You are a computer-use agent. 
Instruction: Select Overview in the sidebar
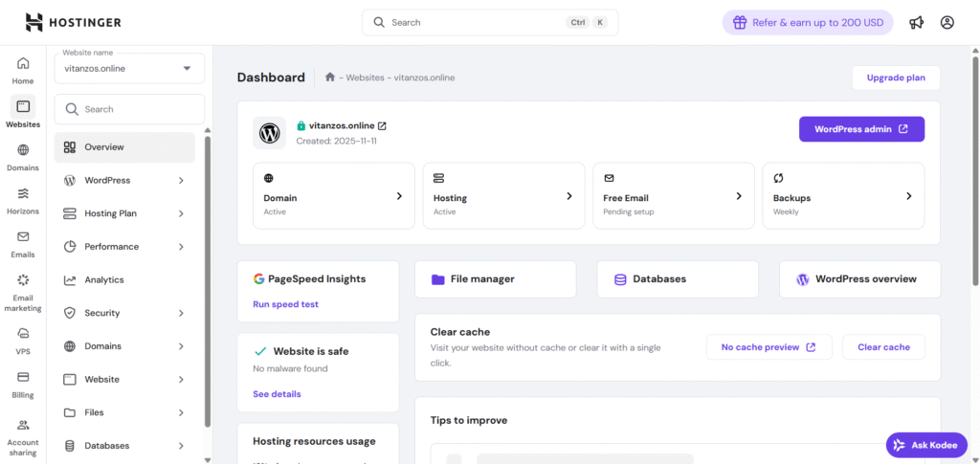pyautogui.click(x=103, y=147)
